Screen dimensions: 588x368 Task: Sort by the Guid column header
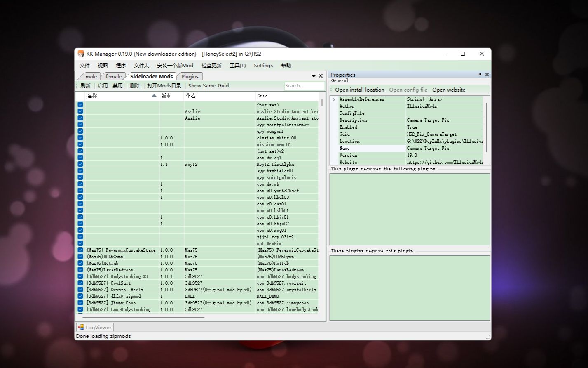pyautogui.click(x=287, y=96)
